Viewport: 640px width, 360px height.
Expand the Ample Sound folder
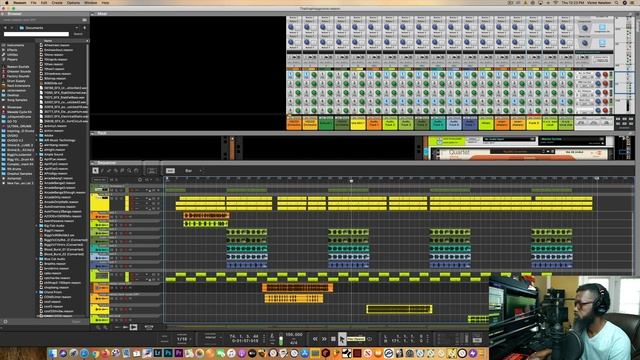[37, 154]
